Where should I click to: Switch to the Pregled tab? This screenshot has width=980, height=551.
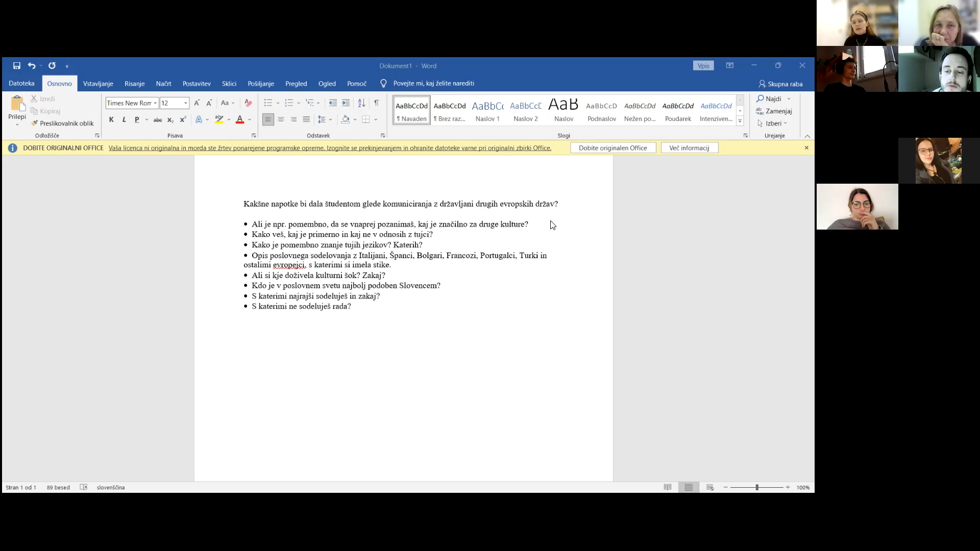coord(296,84)
